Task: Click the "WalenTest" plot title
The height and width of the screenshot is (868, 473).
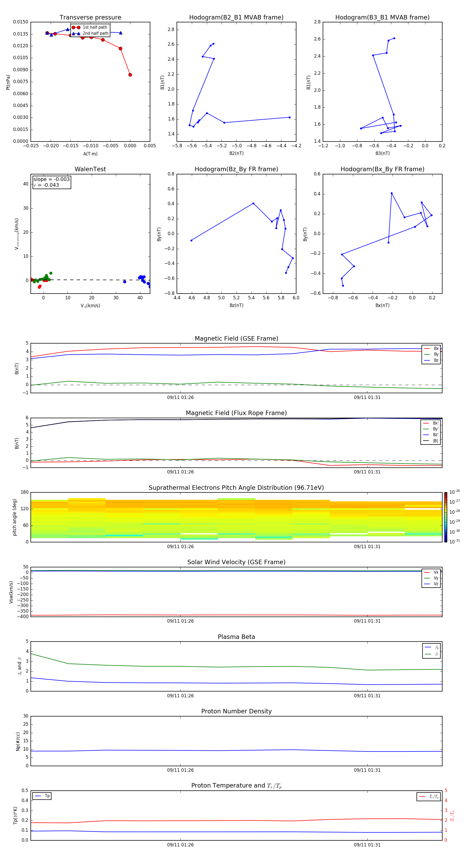Action: [x=90, y=169]
